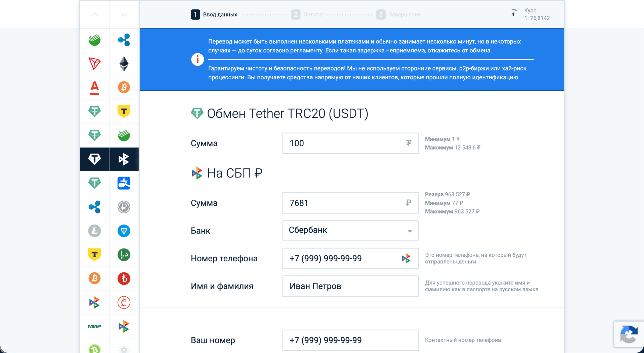Screen dimensions: 644x353
Task: Select the Sberbank icon beside the Ripple icon
Action: [x=94, y=40]
